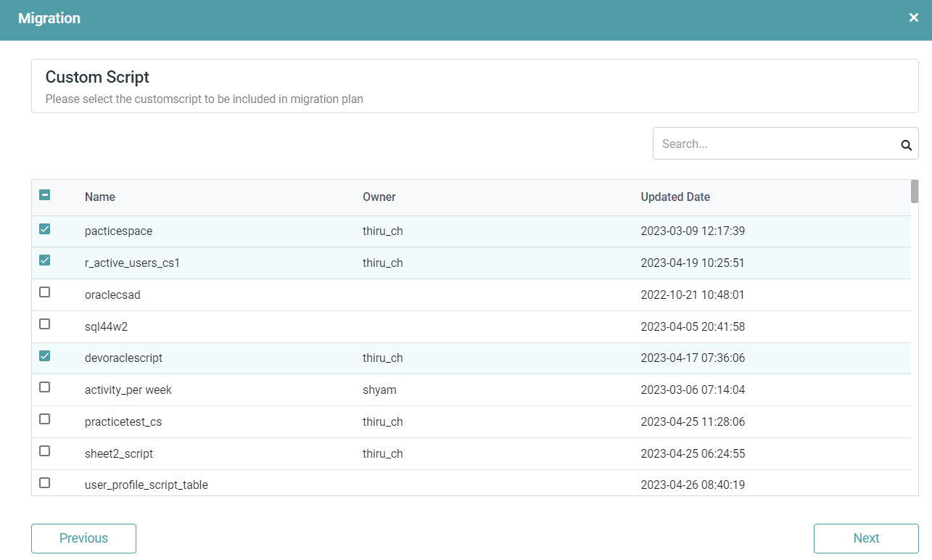Viewport: 932px width, 560px height.
Task: Click the table's vertical scrollbar thumb
Action: pos(915,192)
